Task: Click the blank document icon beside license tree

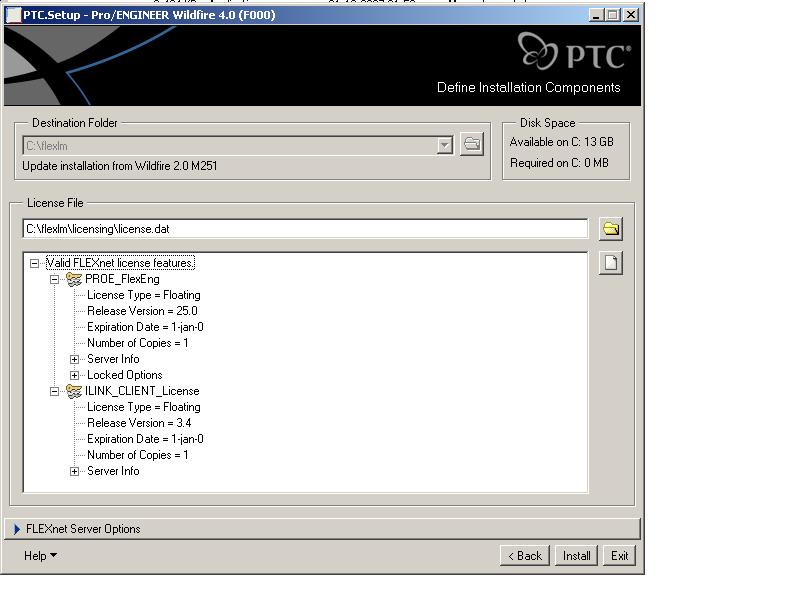Action: (611, 263)
